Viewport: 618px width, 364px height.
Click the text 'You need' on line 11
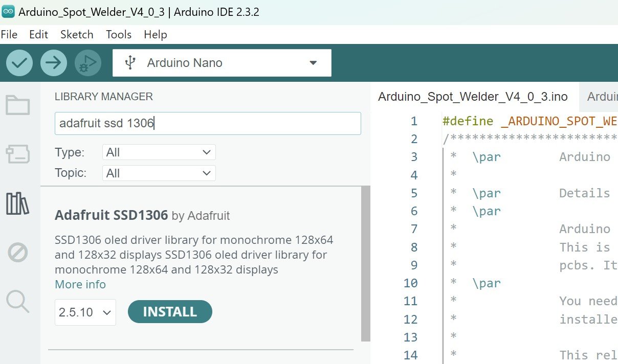pos(588,301)
